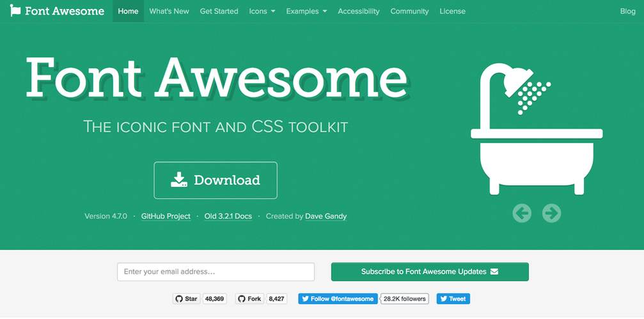Follow @fontawesome on Twitter
The width and height of the screenshot is (644, 319).
point(338,299)
